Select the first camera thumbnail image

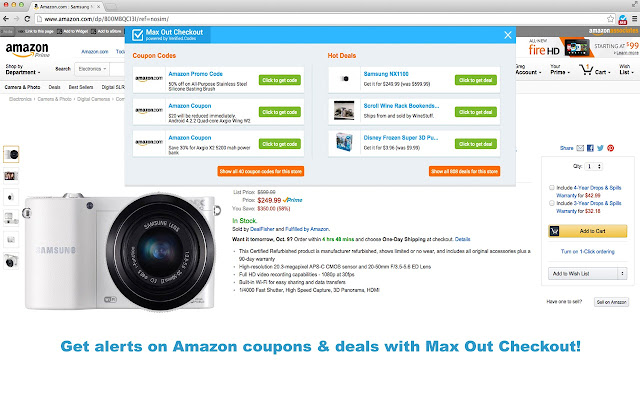(x=11, y=154)
